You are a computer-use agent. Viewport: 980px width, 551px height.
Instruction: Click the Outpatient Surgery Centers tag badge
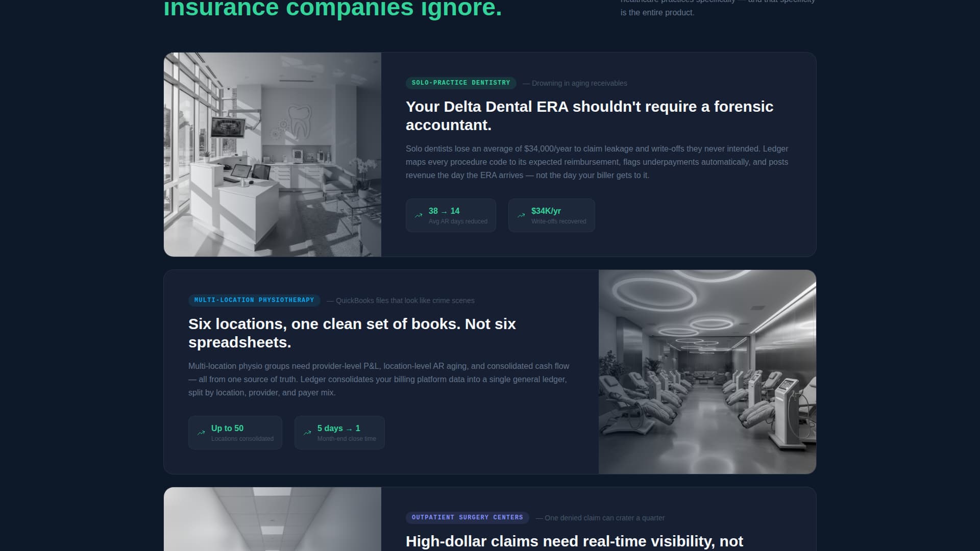(467, 517)
